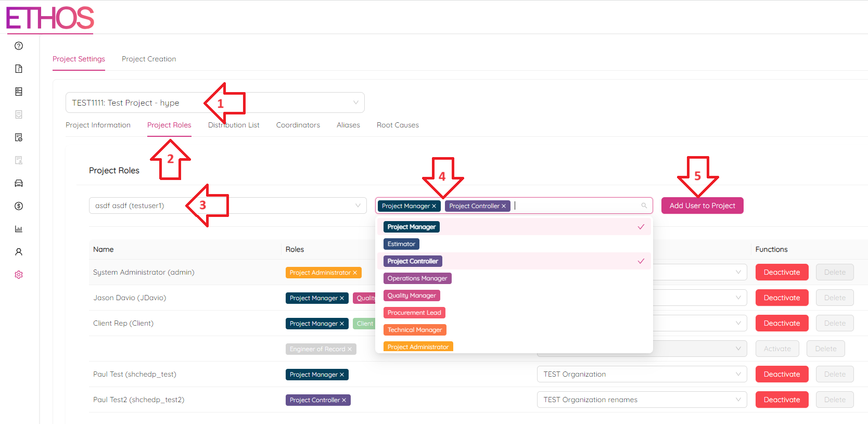Remove Project Manager role from Client Rep
This screenshot has width=868, height=424.
point(342,324)
